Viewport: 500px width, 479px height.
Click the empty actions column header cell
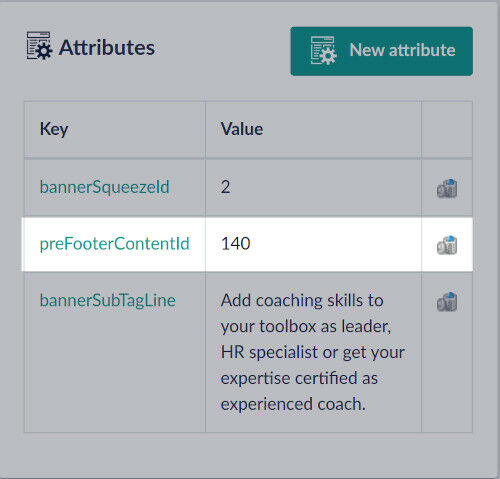tap(447, 129)
